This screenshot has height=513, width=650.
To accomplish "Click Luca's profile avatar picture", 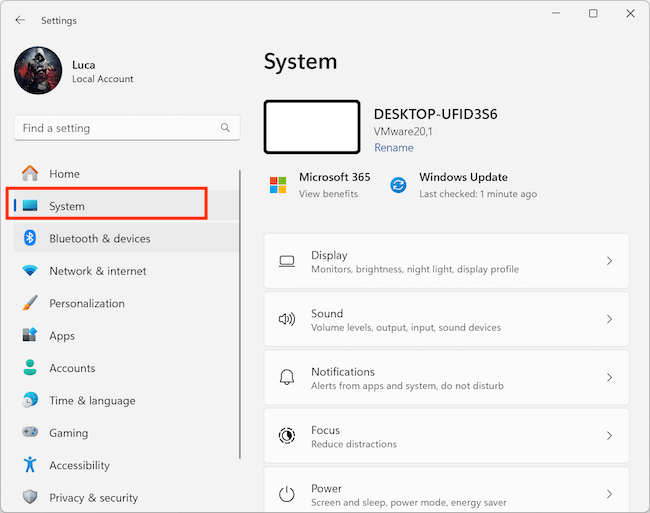I will click(38, 70).
